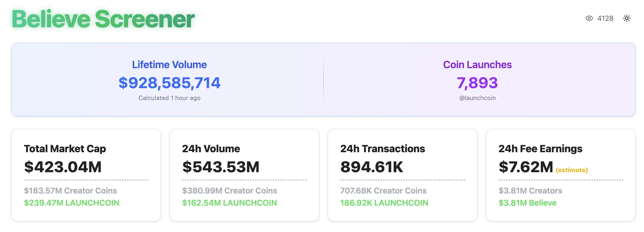Click the $3.81M Believe earnings line
The height and width of the screenshot is (232, 644).
[x=527, y=203]
